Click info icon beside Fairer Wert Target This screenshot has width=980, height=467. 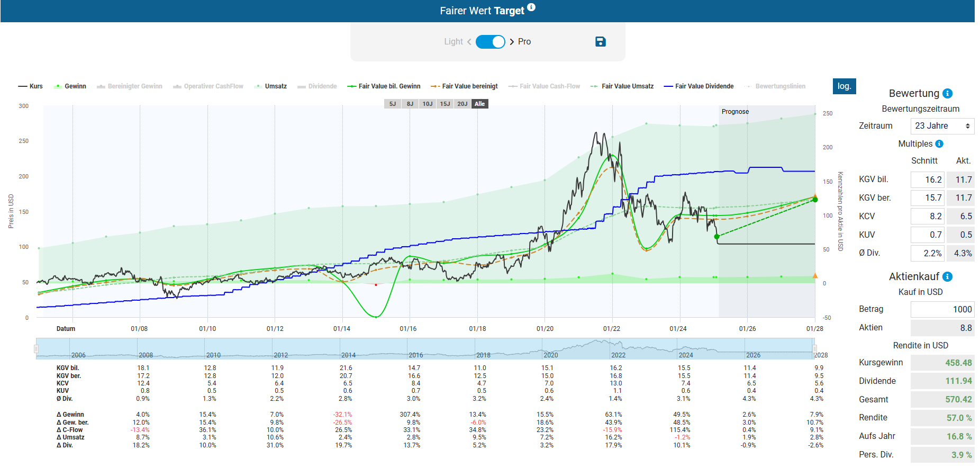[531, 7]
